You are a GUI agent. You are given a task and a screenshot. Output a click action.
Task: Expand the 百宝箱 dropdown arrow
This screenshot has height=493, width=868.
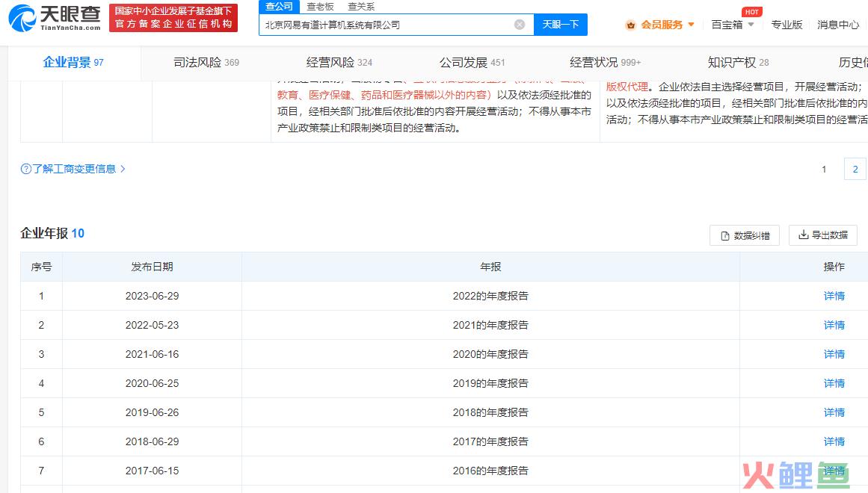click(x=751, y=25)
